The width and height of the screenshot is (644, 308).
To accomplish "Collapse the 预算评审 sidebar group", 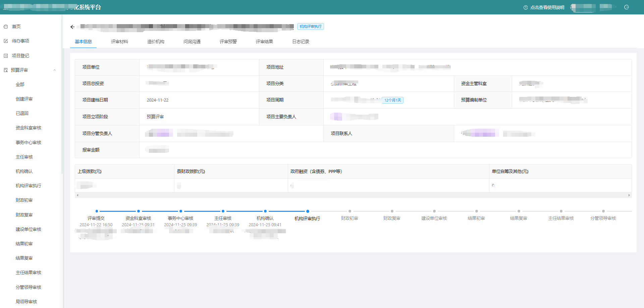I will (54, 70).
